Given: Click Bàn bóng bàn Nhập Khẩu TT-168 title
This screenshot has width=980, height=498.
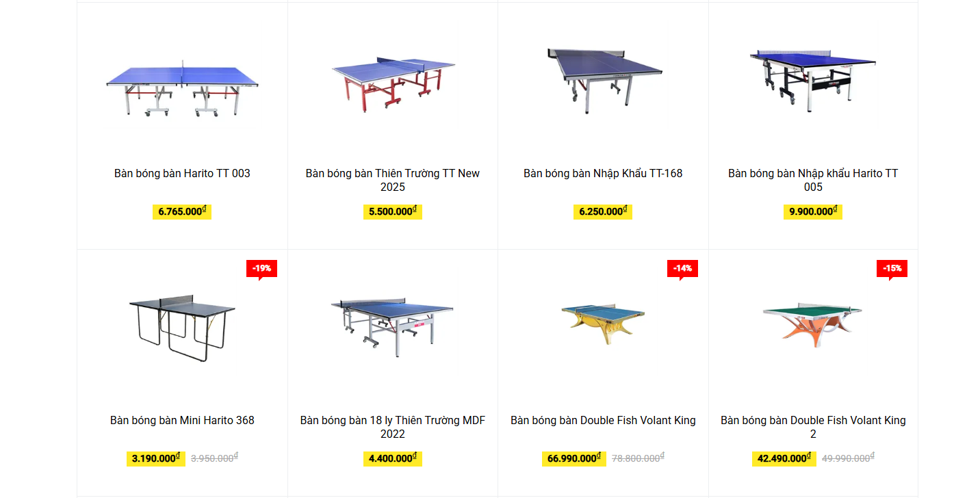Looking at the screenshot, I should (603, 174).
